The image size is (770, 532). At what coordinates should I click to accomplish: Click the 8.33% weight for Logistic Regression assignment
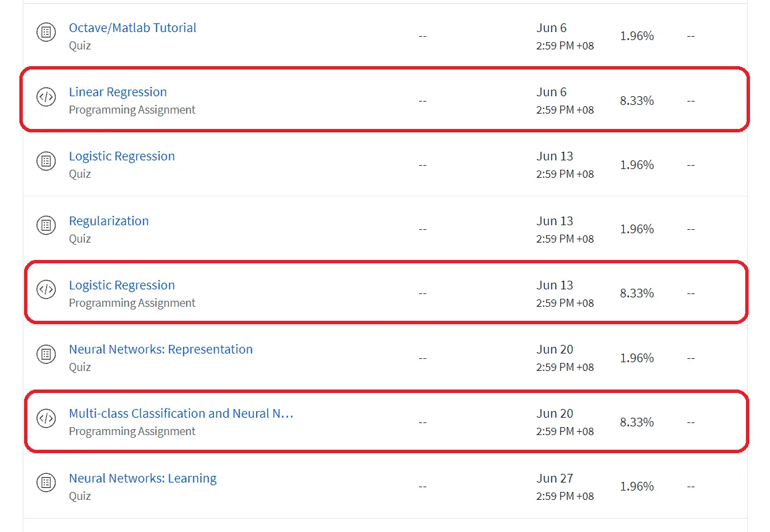click(x=636, y=293)
